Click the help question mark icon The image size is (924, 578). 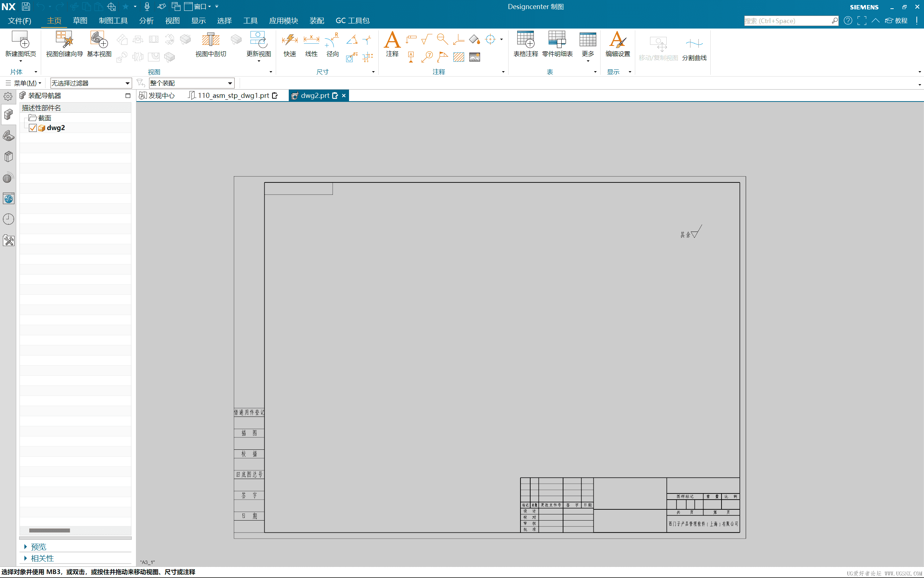[847, 21]
